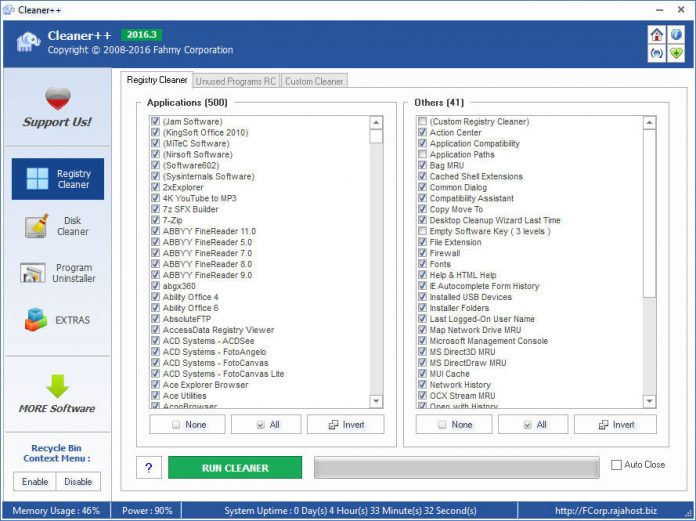Click the gray cleaning progress bar
Viewport: 696px width, 521px height.
(457, 467)
